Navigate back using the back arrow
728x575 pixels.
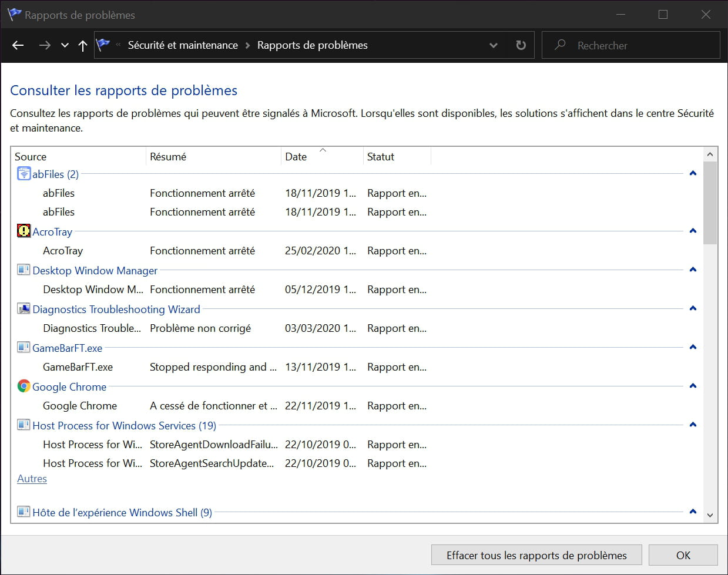click(x=18, y=45)
